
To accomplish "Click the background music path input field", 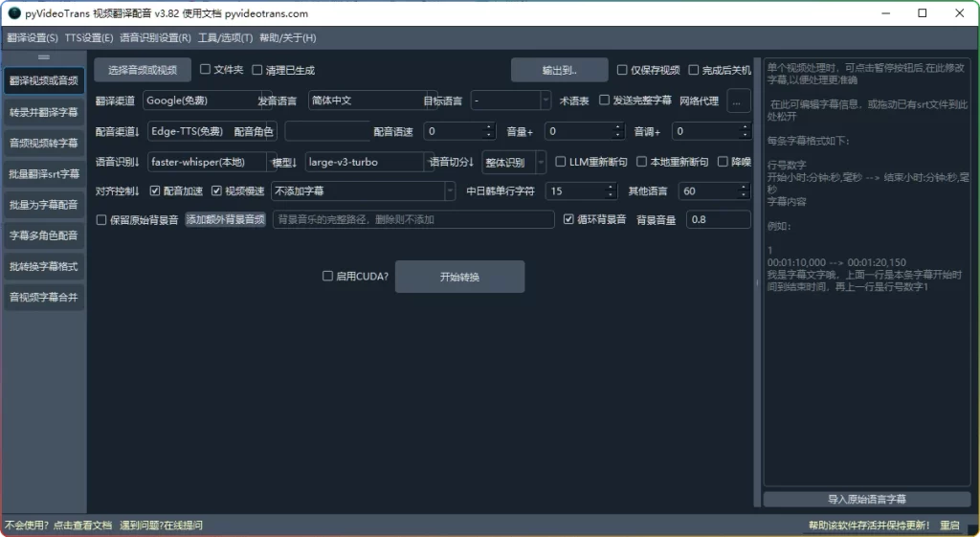I will pos(413,220).
